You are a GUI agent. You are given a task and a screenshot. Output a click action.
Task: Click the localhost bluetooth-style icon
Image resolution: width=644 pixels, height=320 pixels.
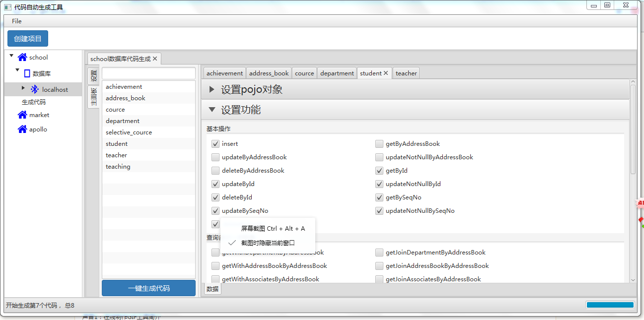[x=34, y=89]
